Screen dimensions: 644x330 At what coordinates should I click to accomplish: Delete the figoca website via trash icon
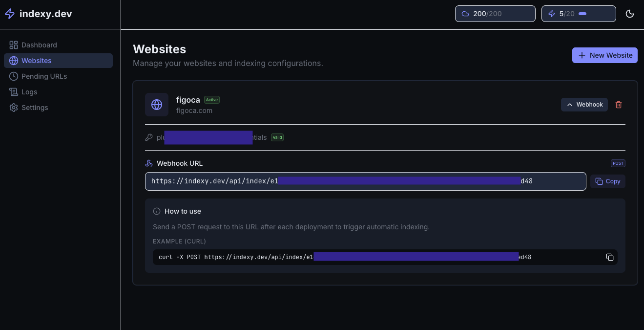pos(618,104)
